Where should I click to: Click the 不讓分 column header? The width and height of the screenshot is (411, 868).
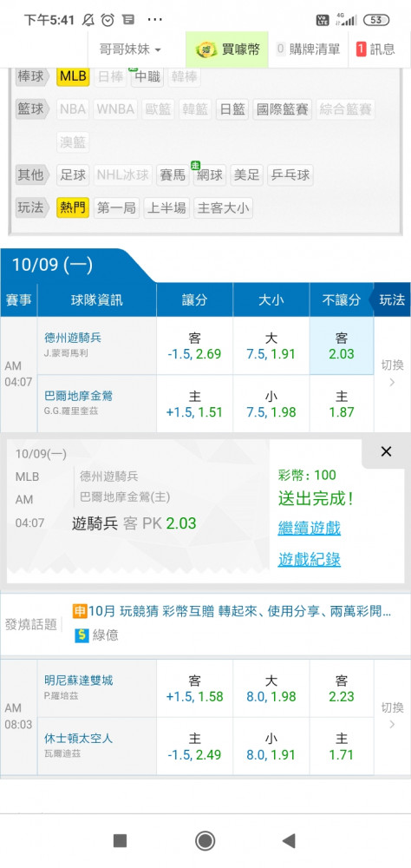[x=342, y=300]
